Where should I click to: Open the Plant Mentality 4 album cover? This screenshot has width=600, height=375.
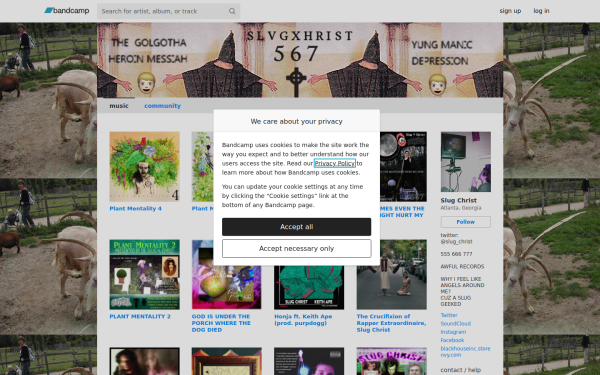tap(144, 166)
